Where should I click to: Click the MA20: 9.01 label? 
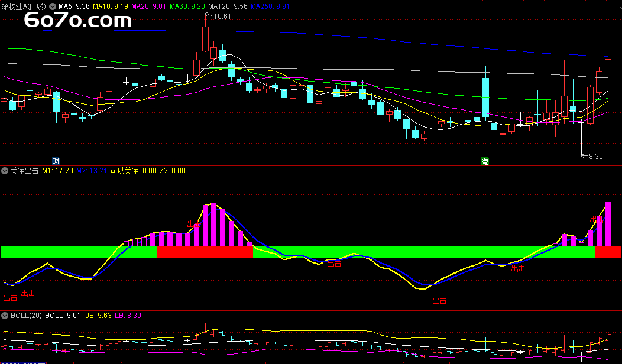point(149,6)
